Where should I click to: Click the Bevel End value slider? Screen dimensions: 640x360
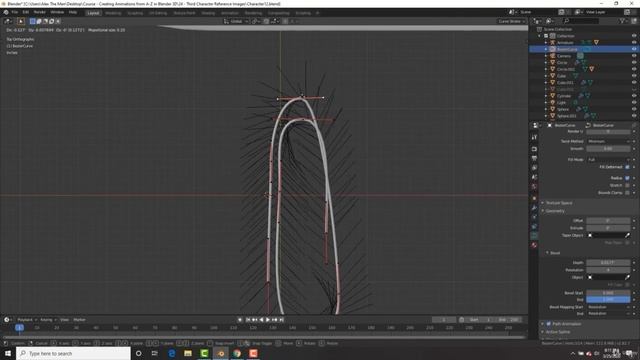(x=608, y=300)
